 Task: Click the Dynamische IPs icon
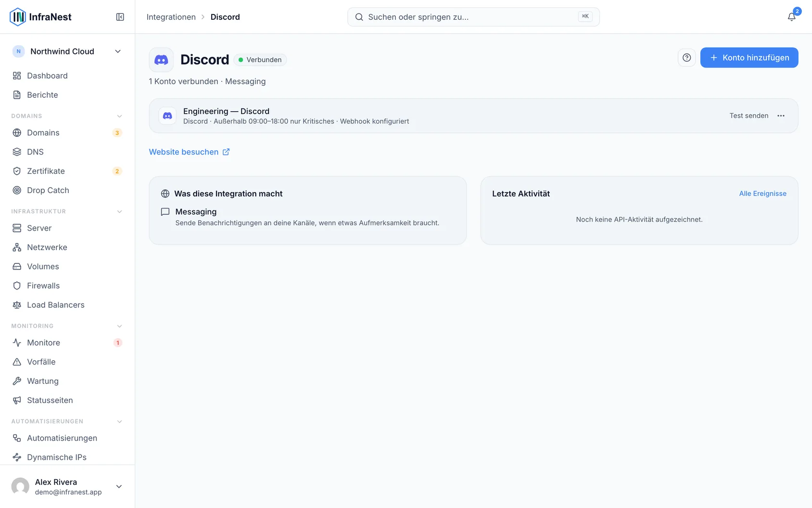17,457
